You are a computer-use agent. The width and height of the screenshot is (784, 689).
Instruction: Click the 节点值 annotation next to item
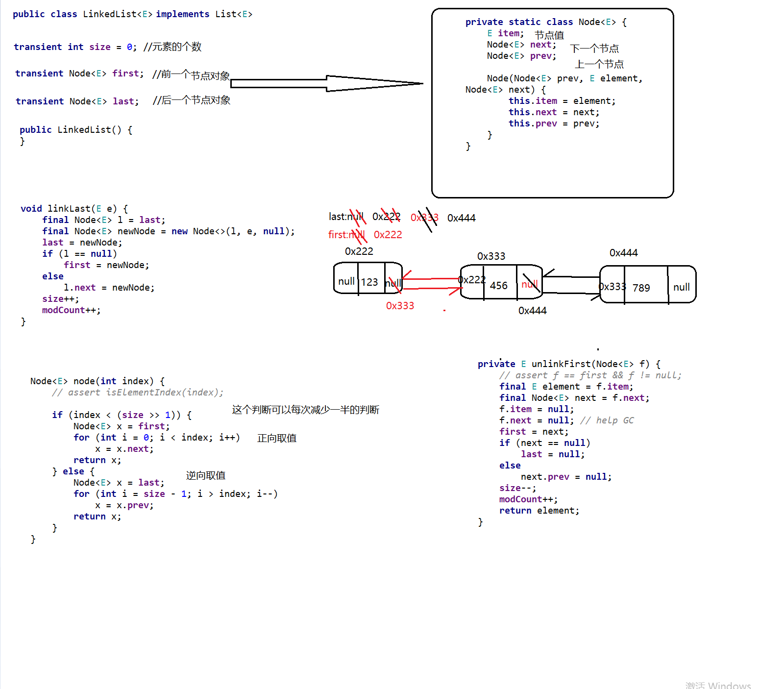[x=549, y=35]
